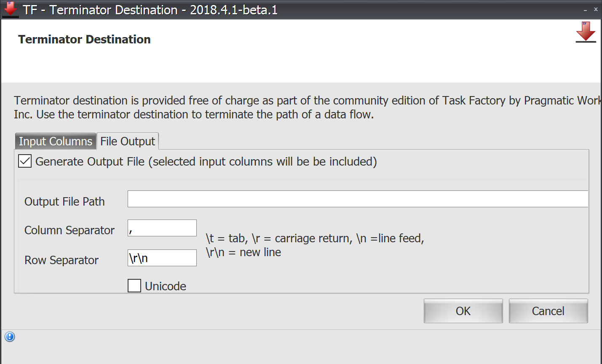Image resolution: width=602 pixels, height=364 pixels.
Task: Minimize the Terminator Destination window
Action: [x=585, y=10]
